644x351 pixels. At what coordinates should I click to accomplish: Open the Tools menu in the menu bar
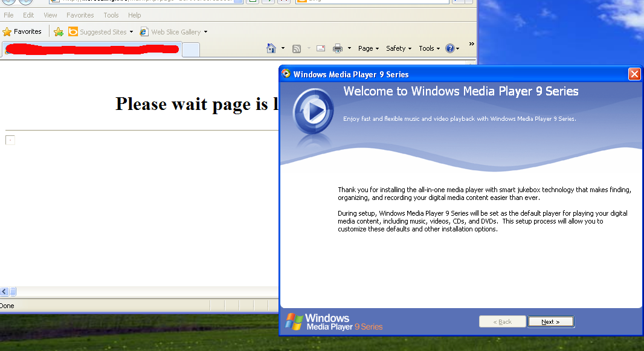pos(111,15)
